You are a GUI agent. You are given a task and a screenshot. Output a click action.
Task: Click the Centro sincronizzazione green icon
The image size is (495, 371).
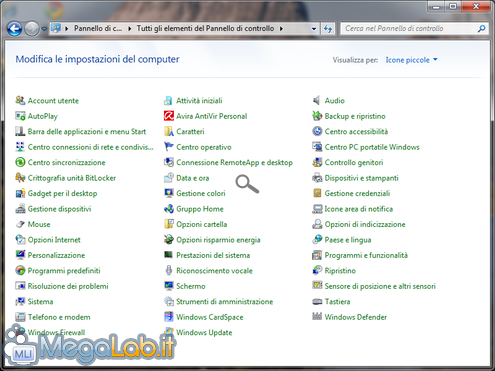20,162
